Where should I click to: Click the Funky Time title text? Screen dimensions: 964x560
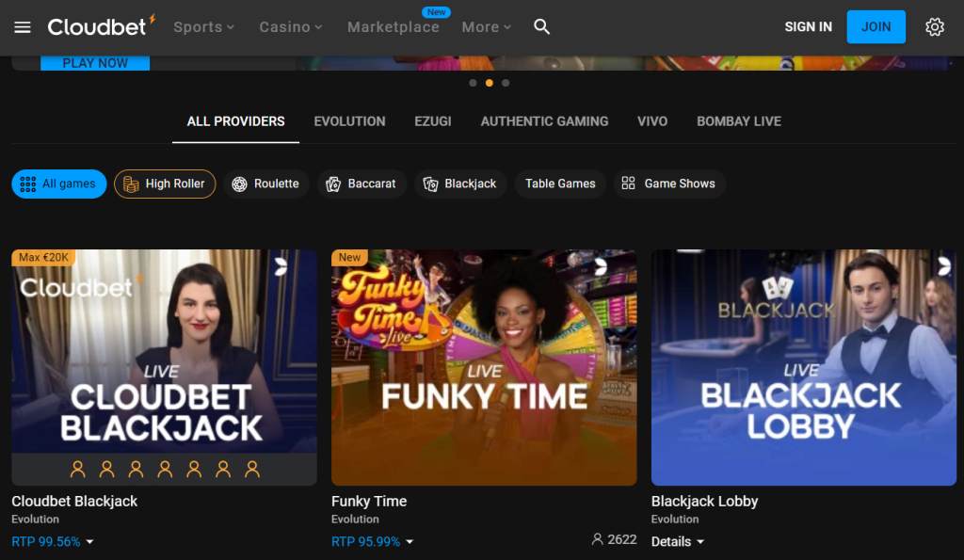click(x=369, y=501)
